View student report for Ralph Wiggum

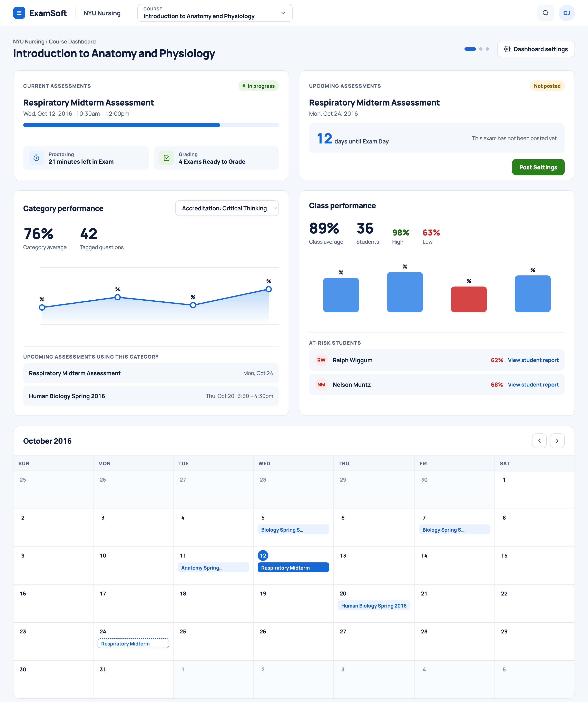pos(533,360)
